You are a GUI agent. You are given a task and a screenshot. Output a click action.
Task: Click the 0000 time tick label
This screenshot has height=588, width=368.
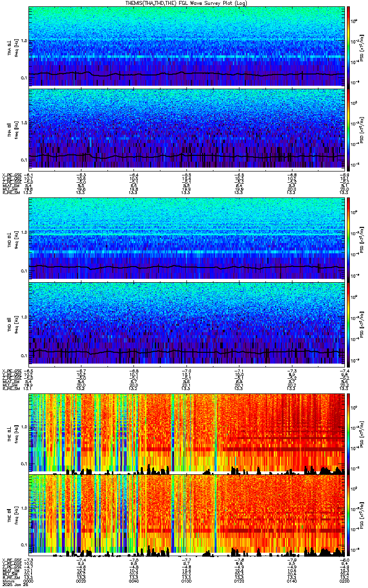tap(29, 581)
